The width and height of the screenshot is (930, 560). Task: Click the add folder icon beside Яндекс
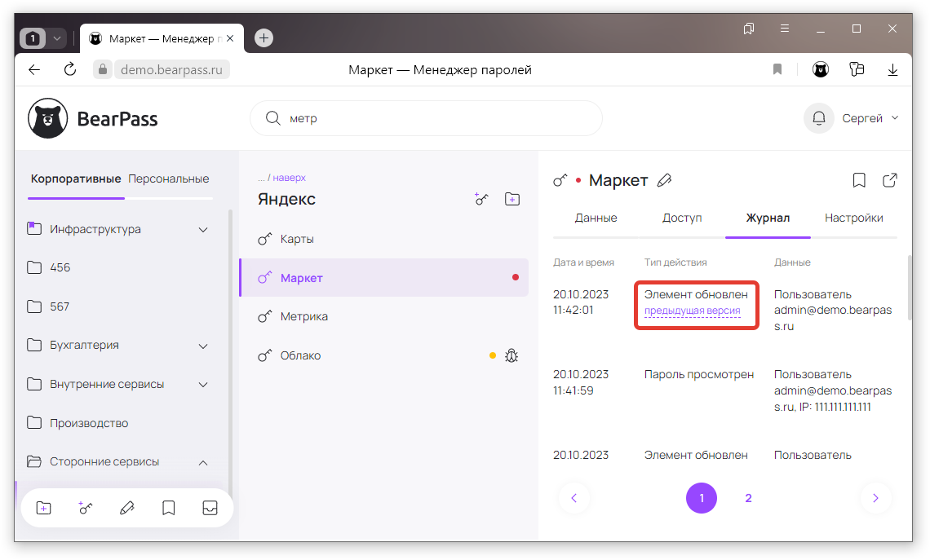tap(512, 199)
